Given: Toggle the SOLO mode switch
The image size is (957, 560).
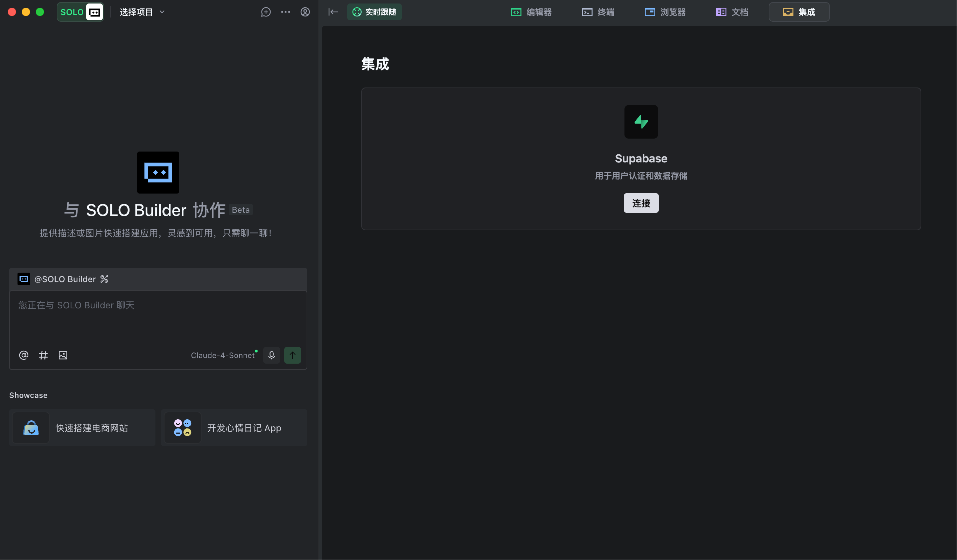Looking at the screenshot, I should pyautogui.click(x=81, y=12).
